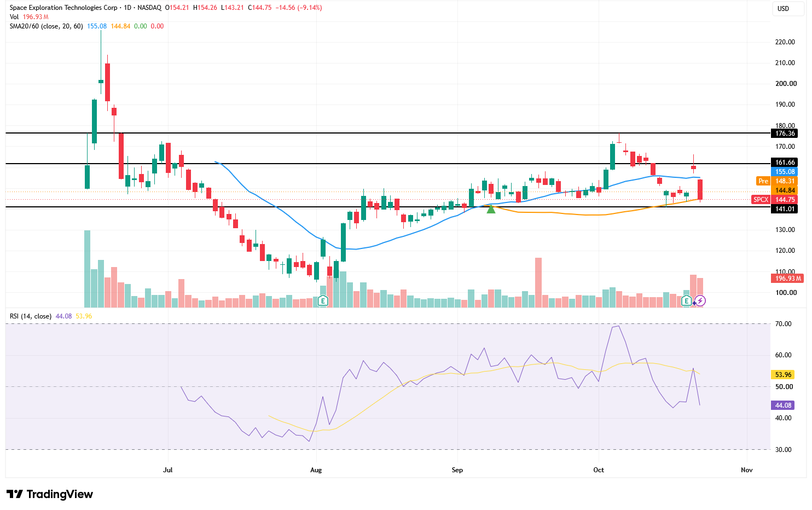Click the 196.93 M volume label
This screenshot has width=812, height=510.
click(x=787, y=279)
